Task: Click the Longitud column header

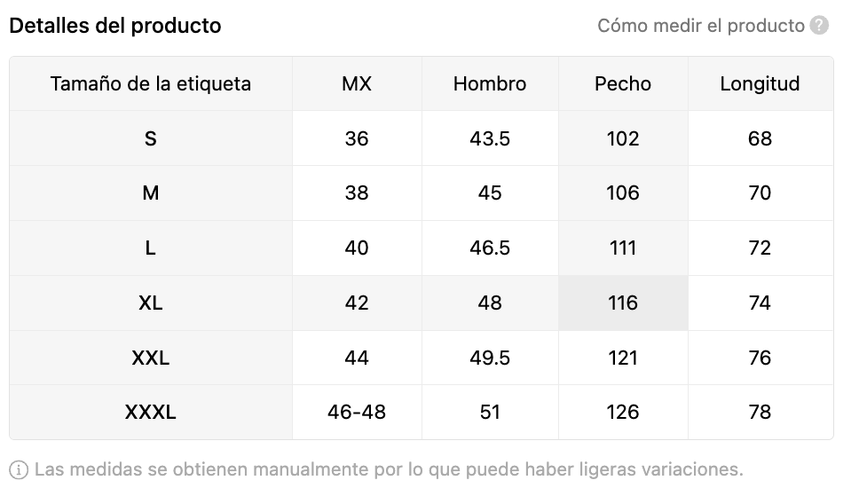Action: point(760,83)
